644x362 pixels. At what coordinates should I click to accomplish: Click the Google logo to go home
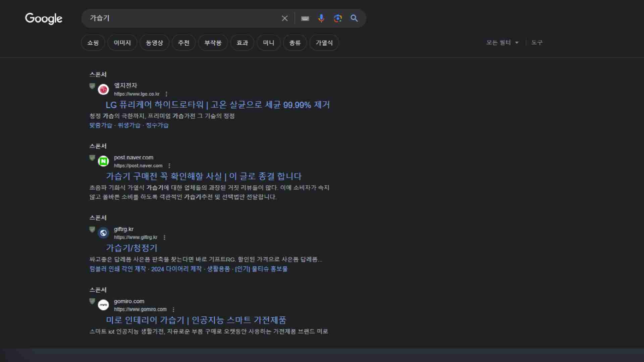(x=44, y=19)
